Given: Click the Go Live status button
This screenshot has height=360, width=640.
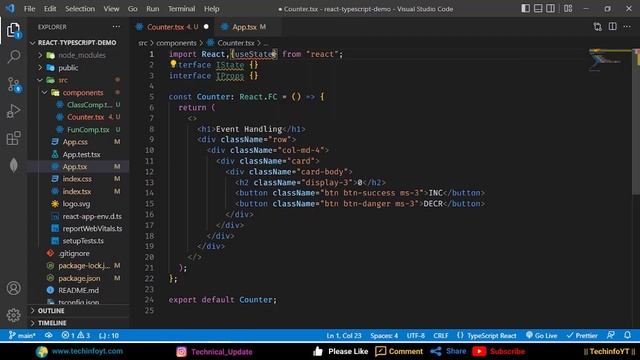Looking at the screenshot, I should click(x=541, y=336).
